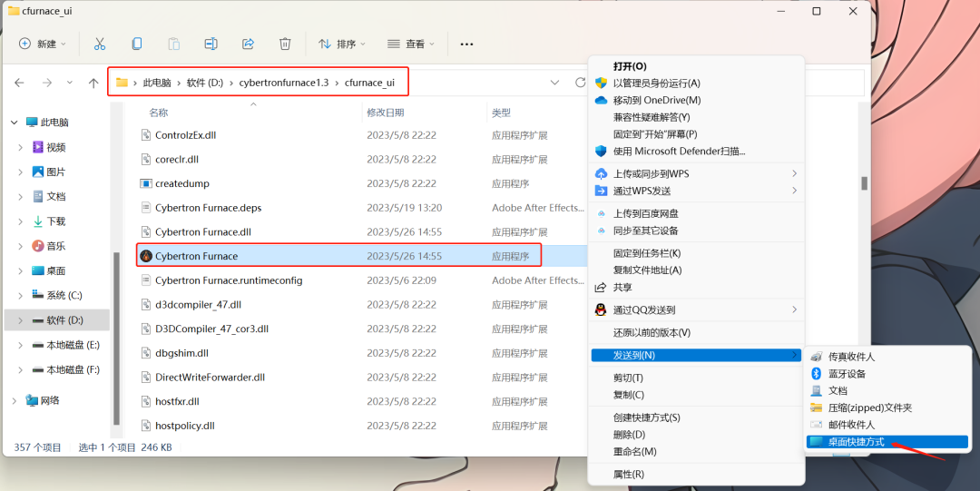Click the 网络 network icon in sidebar

tap(31, 400)
